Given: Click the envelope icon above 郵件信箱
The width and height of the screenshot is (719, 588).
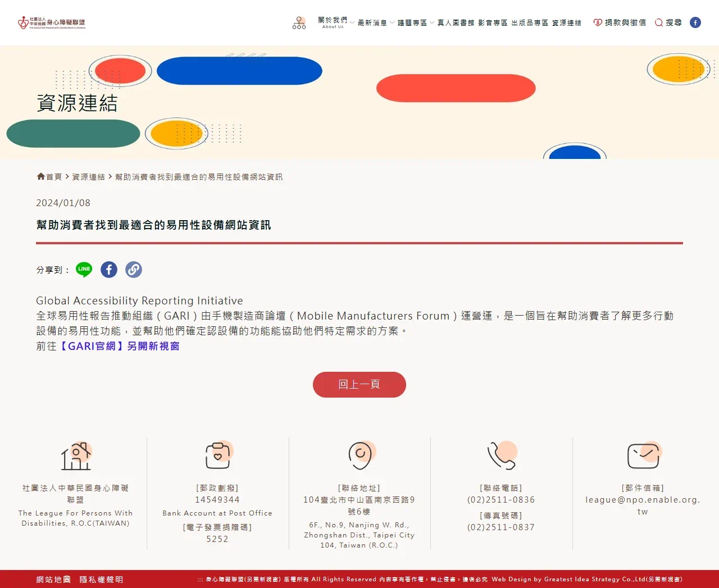Looking at the screenshot, I should coord(643,455).
